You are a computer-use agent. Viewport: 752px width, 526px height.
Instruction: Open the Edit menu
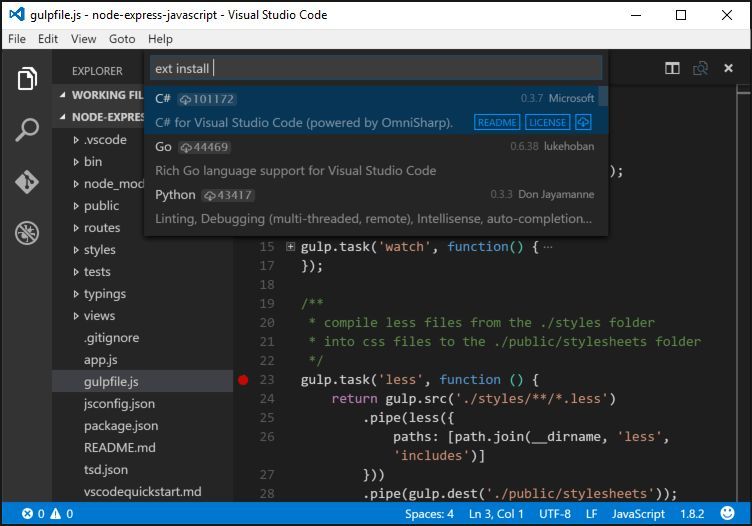coord(48,39)
